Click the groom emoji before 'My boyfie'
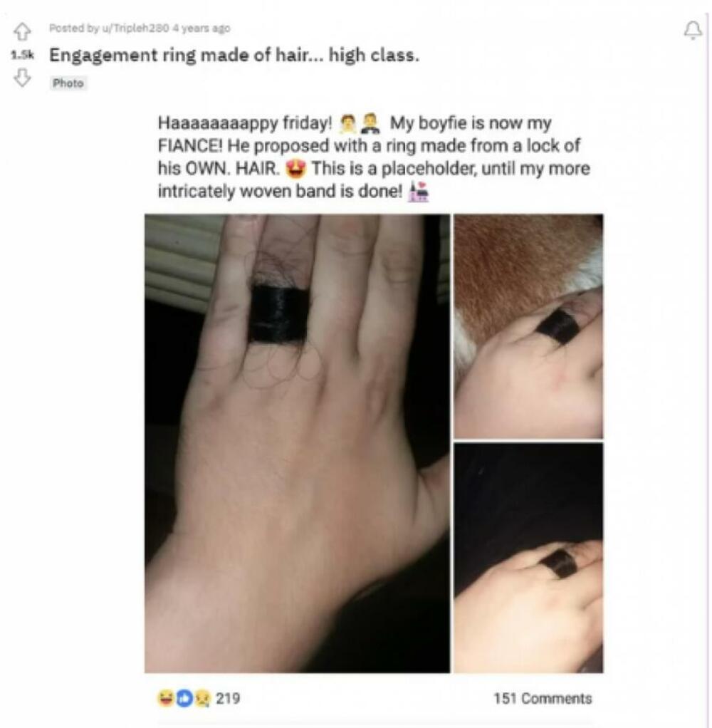The width and height of the screenshot is (712, 728). coord(370,123)
